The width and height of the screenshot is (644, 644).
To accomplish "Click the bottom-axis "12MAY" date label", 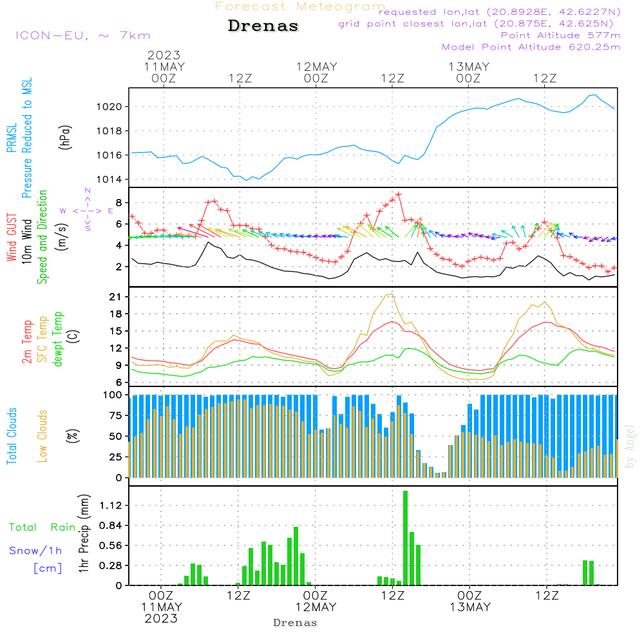I will (x=316, y=607).
